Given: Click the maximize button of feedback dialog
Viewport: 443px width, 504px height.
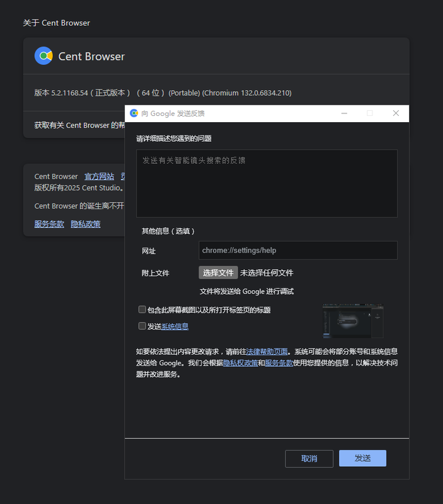Looking at the screenshot, I should (370, 113).
